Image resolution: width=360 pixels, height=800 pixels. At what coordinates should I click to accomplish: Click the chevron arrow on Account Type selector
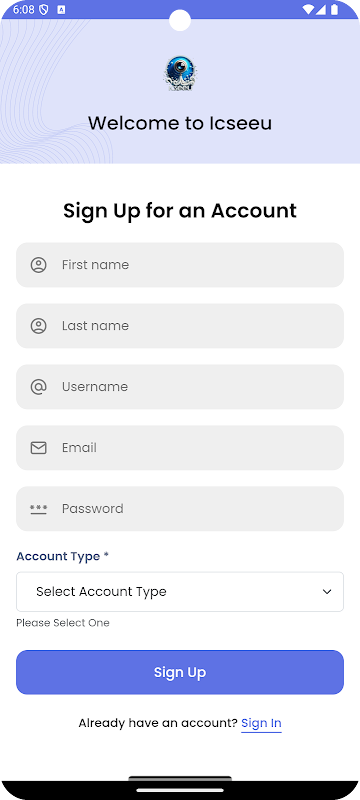pyautogui.click(x=327, y=592)
